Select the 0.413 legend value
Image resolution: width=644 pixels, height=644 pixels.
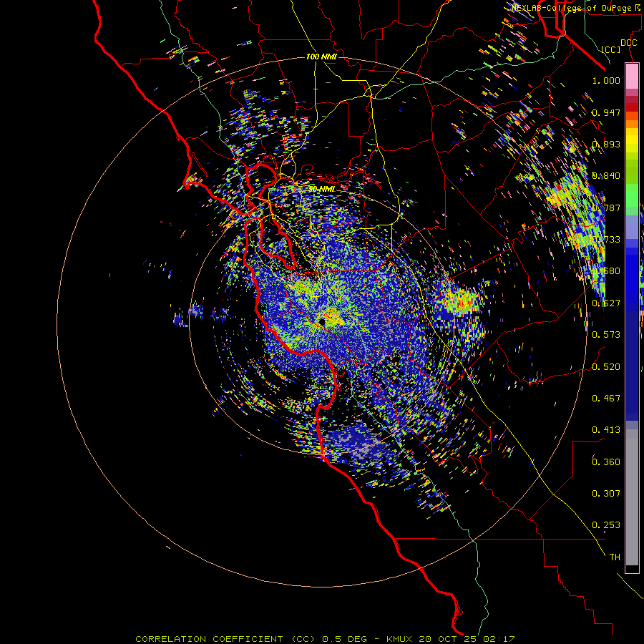pyautogui.click(x=606, y=430)
